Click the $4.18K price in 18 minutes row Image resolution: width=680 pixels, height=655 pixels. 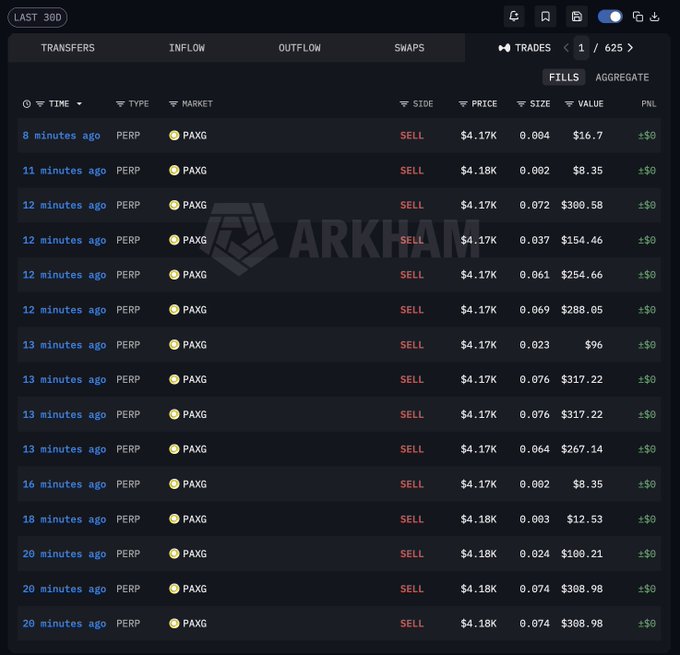[x=478, y=519]
